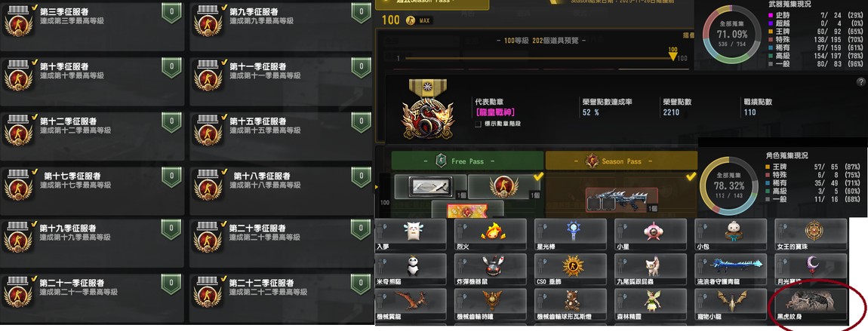
Task: Open the question mark help icon
Action: (860, 81)
